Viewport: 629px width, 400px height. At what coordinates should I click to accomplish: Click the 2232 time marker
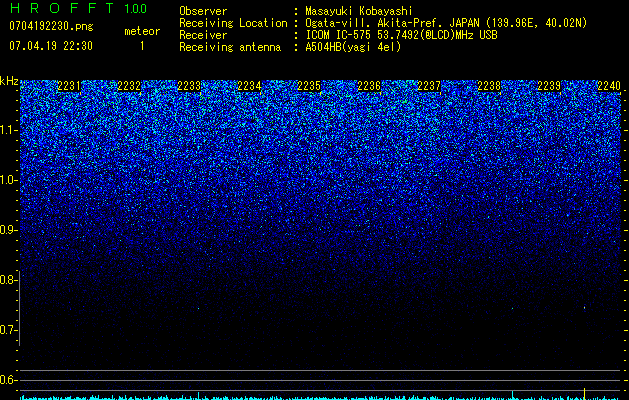(x=129, y=86)
